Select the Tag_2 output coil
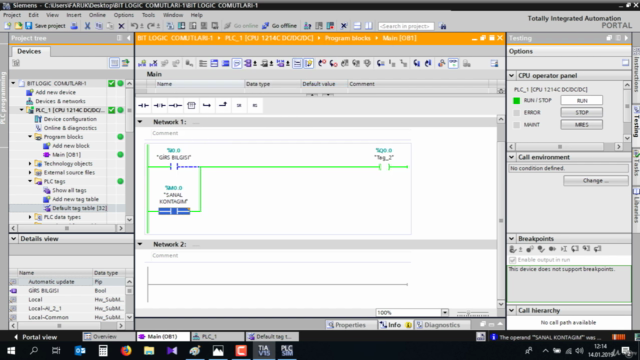The image size is (640, 360). (384, 167)
